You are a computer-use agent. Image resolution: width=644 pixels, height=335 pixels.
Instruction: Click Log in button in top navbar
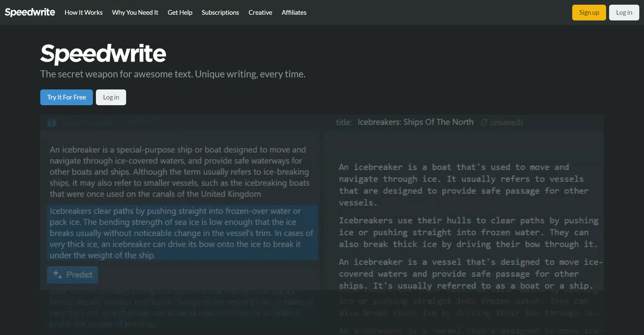pos(624,12)
